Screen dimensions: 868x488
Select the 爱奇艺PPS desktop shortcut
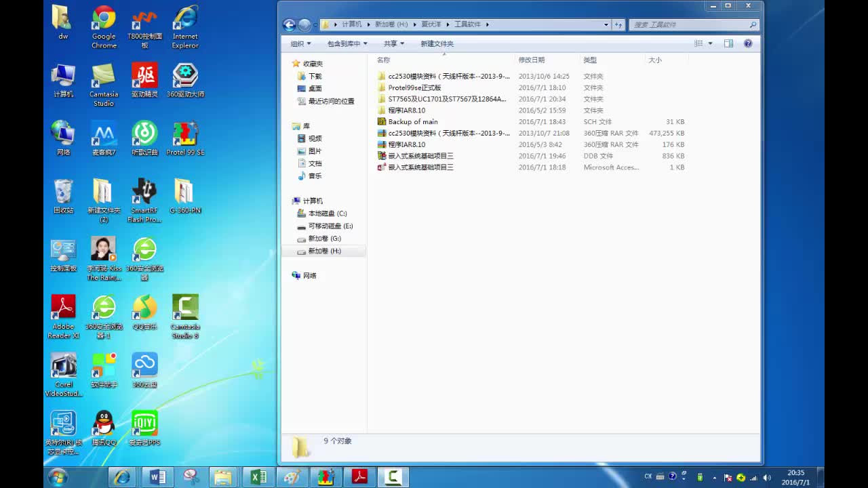tap(144, 428)
